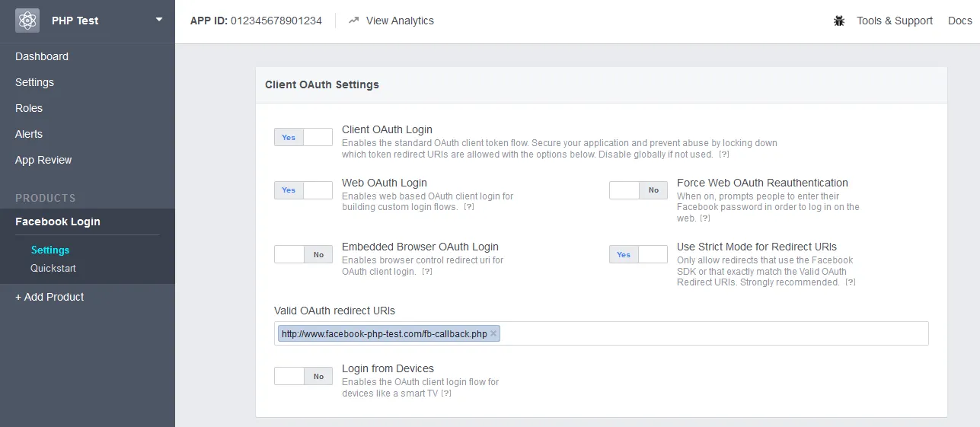Go to App Review in sidebar
This screenshot has width=980, height=427.
click(43, 160)
